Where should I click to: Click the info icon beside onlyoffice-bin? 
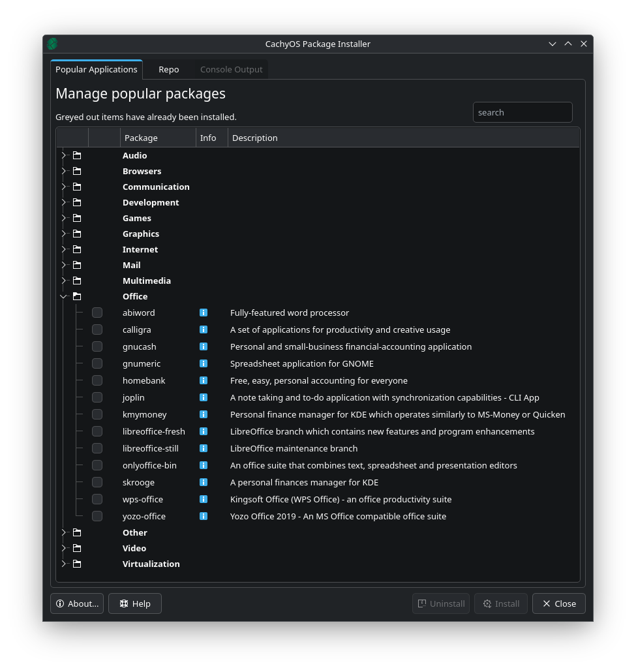coord(204,465)
